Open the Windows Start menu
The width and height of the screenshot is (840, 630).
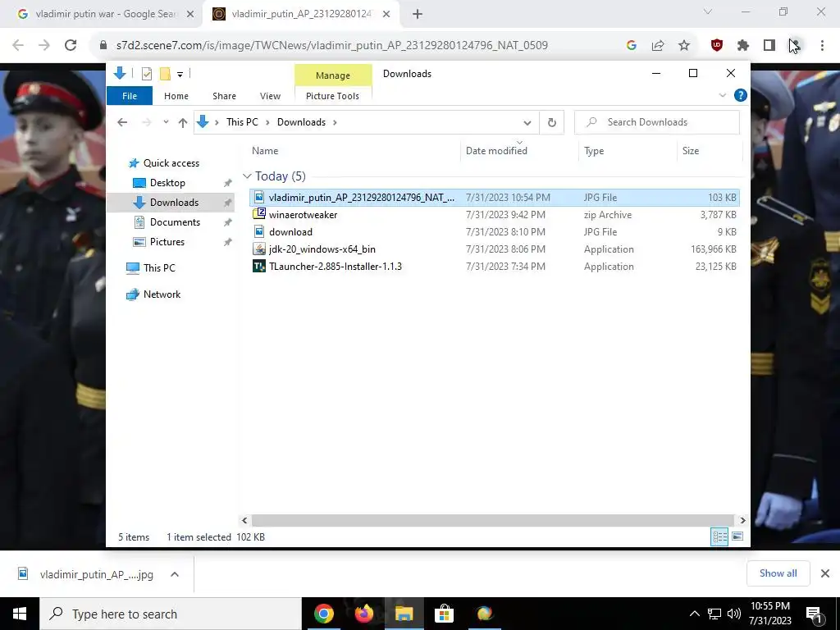[20, 614]
